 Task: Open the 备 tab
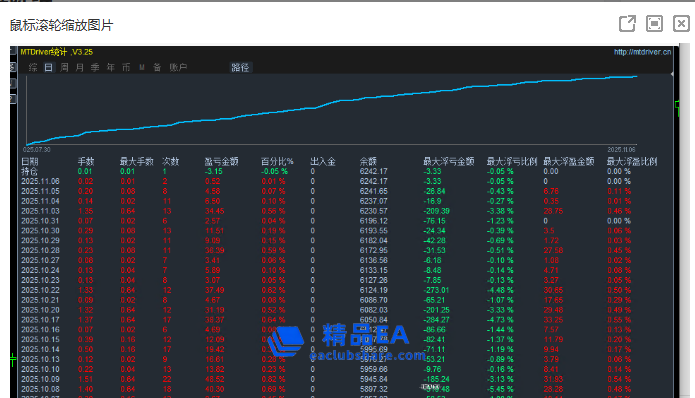(157, 67)
